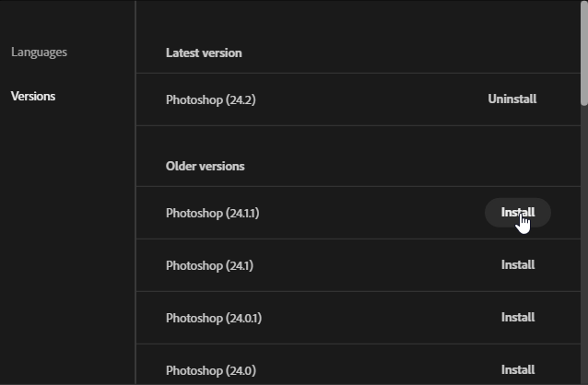Click the separator line under Latest version heading
This screenshot has width=588, height=385.
coord(358,74)
